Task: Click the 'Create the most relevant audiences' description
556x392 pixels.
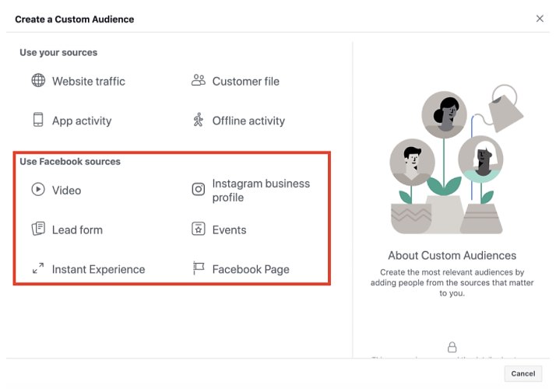Action: (x=452, y=282)
